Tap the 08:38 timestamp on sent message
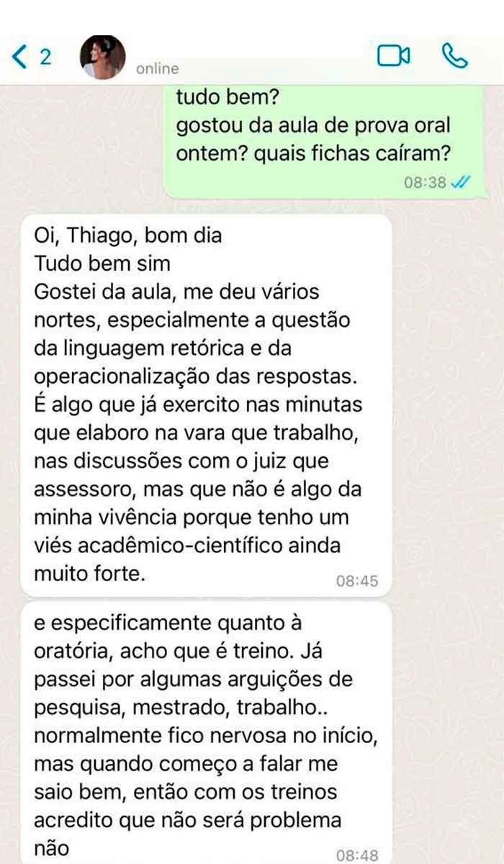 tap(425, 183)
